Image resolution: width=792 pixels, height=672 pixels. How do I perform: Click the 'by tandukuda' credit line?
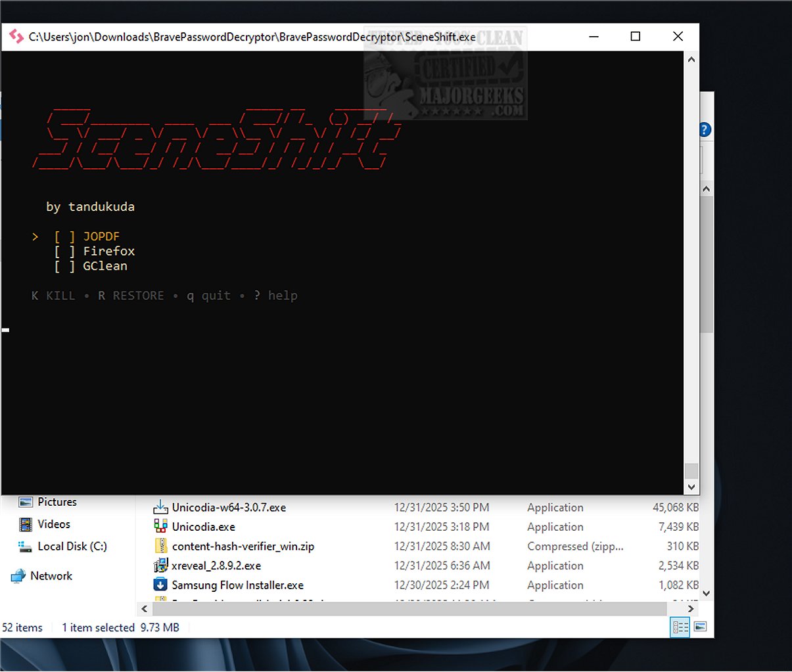point(90,206)
